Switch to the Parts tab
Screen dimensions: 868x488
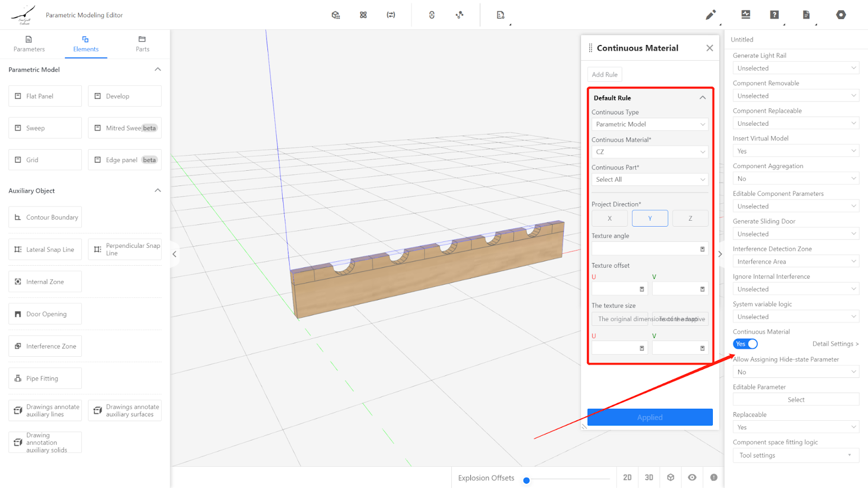[142, 44]
